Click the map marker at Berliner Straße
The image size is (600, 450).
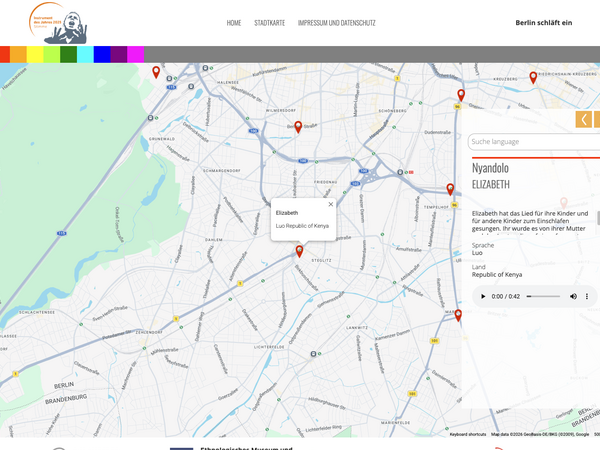click(298, 127)
